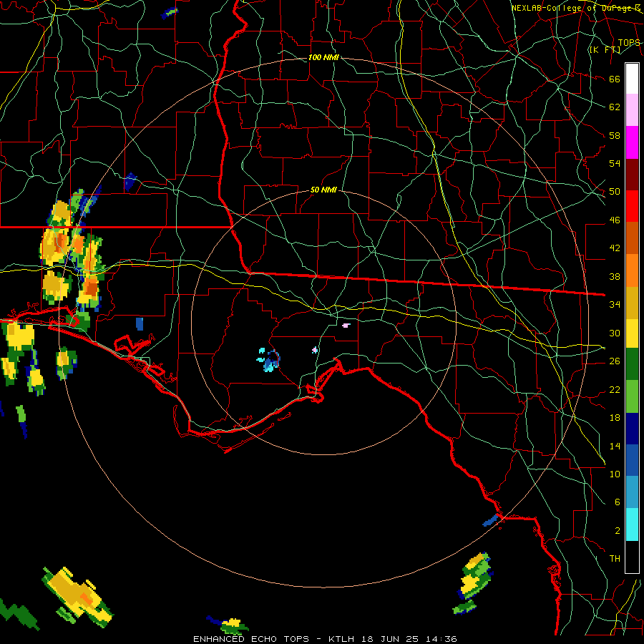
Task: Click the small pink echo below the yellow highway
Action: pyautogui.click(x=346, y=326)
